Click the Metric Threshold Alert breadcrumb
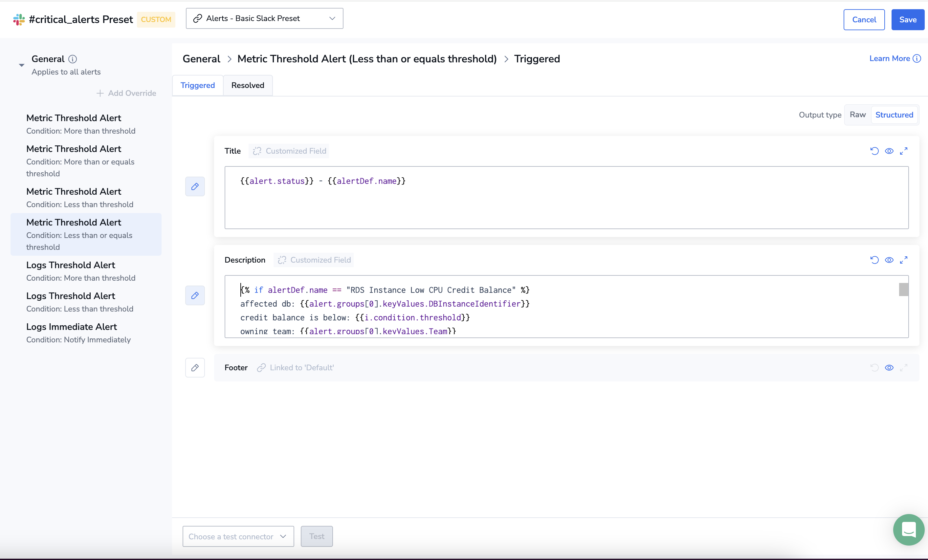 367,59
